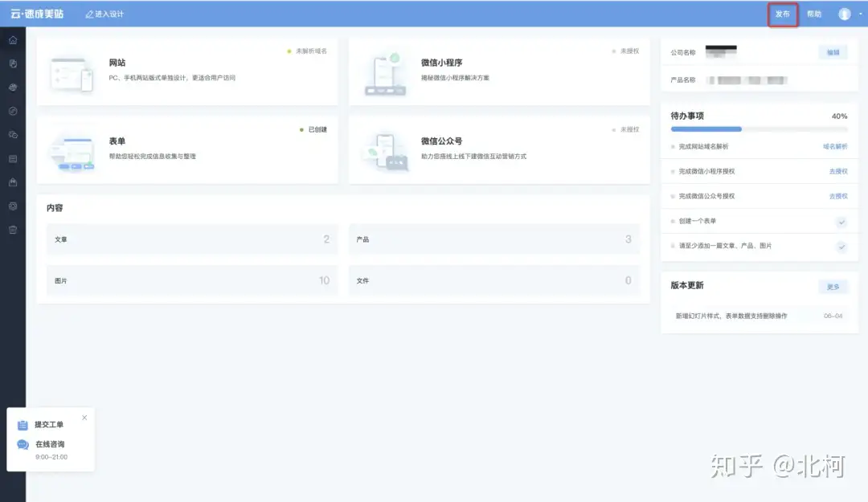The width and height of the screenshot is (868, 502).
Task: Click 进入设计 in the header
Action: point(104,14)
